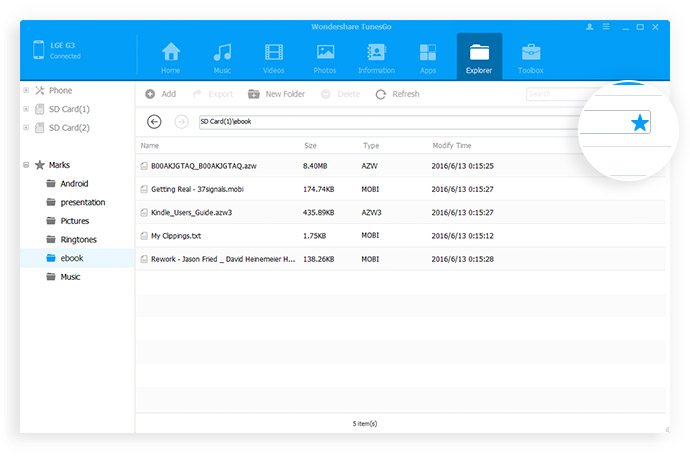
Task: Sort files by the Size column
Action: (x=310, y=146)
